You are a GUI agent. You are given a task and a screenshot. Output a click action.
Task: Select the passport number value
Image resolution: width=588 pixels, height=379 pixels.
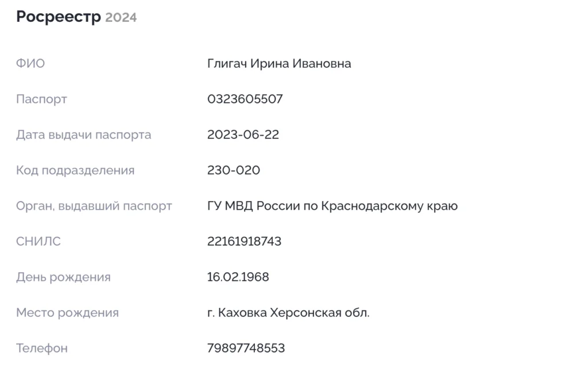pos(245,99)
